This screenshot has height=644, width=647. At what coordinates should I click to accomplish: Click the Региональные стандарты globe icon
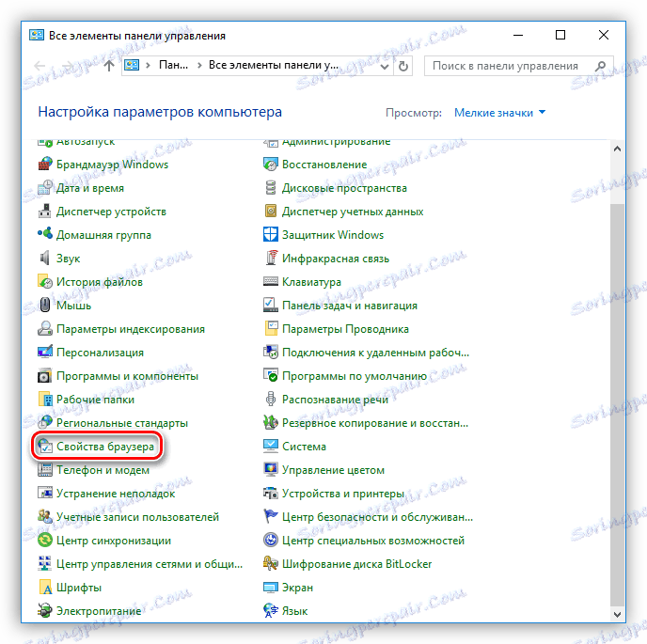click(45, 422)
